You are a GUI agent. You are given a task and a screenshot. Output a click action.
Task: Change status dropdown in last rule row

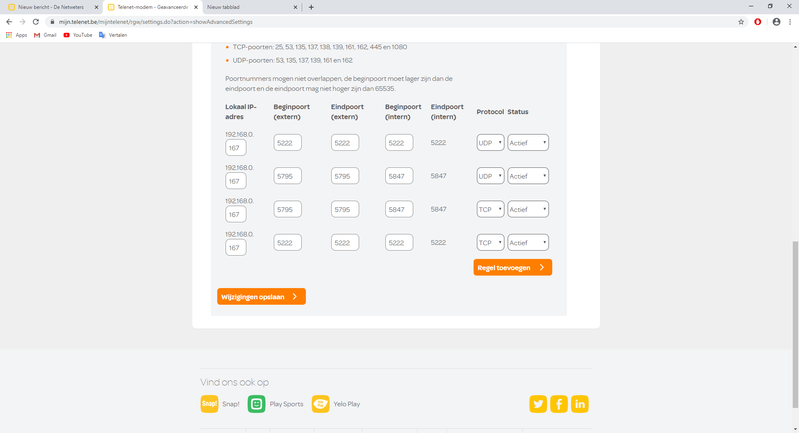pyautogui.click(x=528, y=242)
